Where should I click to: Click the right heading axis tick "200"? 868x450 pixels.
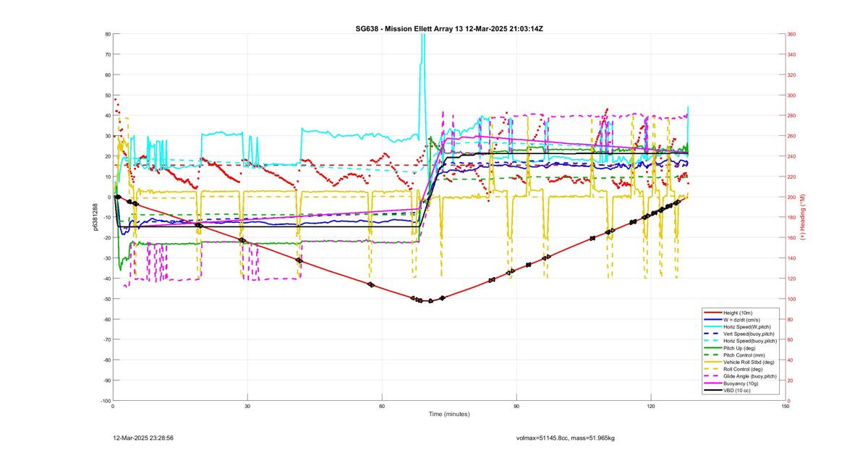pyautogui.click(x=791, y=197)
